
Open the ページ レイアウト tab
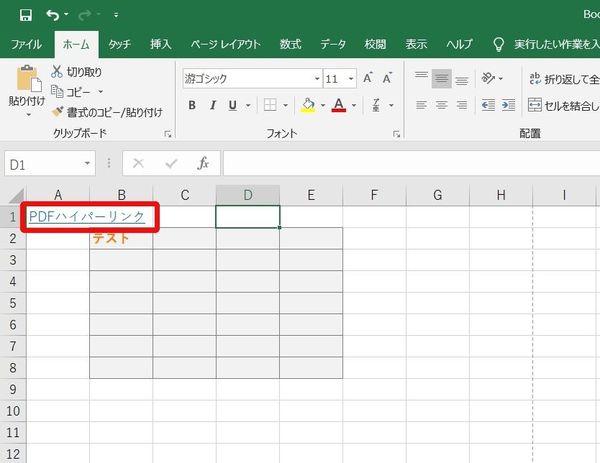point(226,44)
